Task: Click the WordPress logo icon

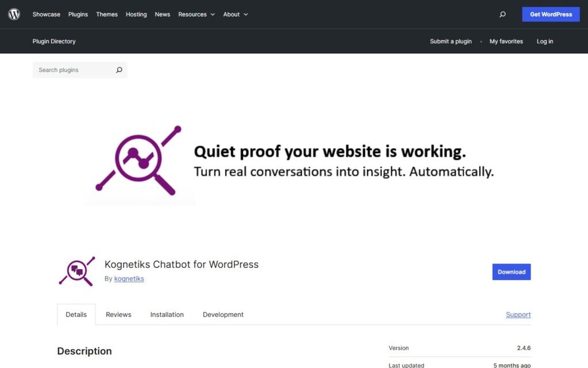Action: point(14,14)
